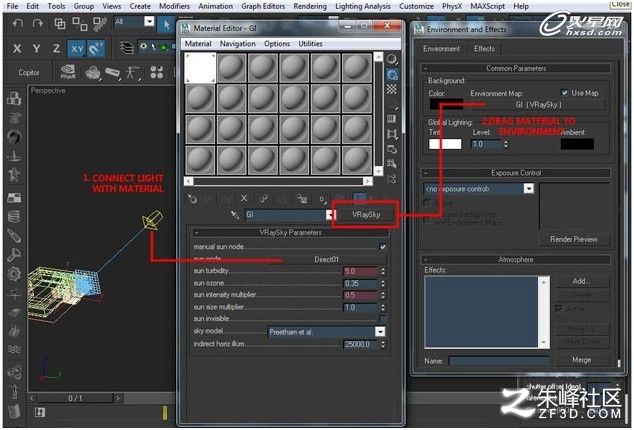Screen dimensions: 634x430
Task: Toggle the sun invisible checkbox
Action: coord(382,319)
